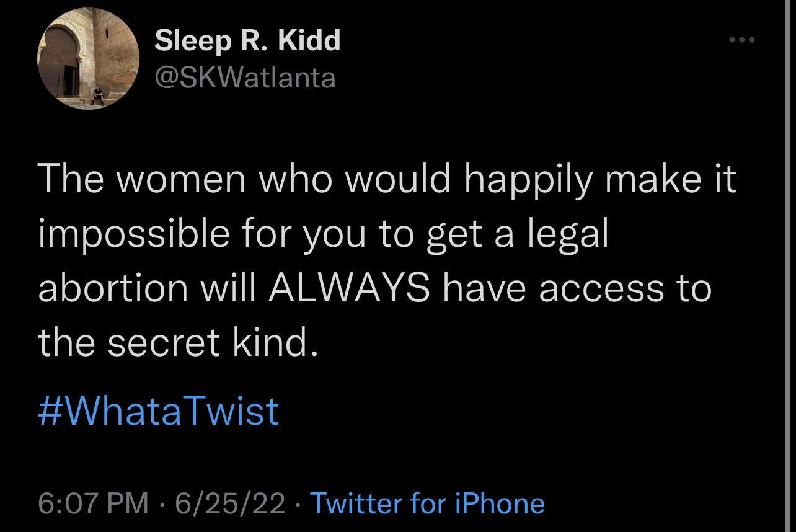This screenshot has height=532, width=796.
Task: Click the separator dot after the timestamp
Action: 162,503
